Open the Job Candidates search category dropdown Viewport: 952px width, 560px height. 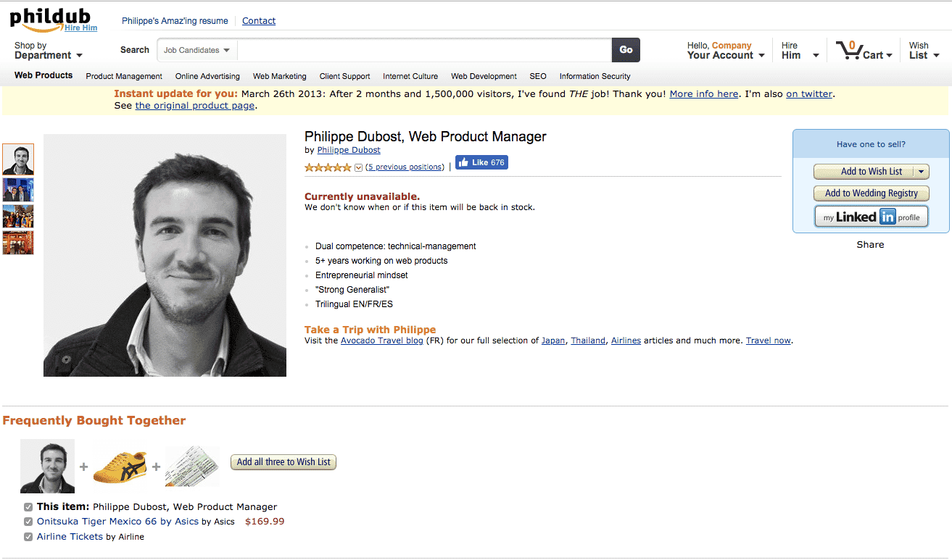(x=196, y=50)
